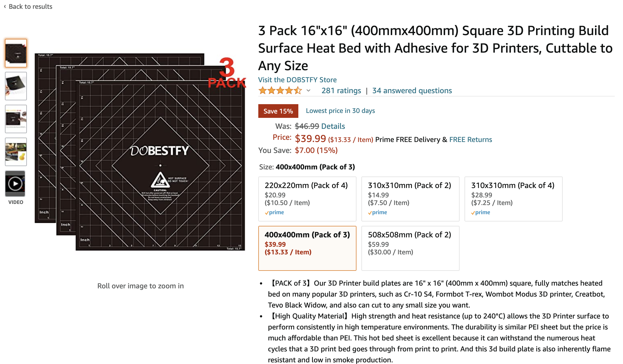The image size is (623, 364).
Task: Play the product video thumbnail
Action: [x=15, y=184]
